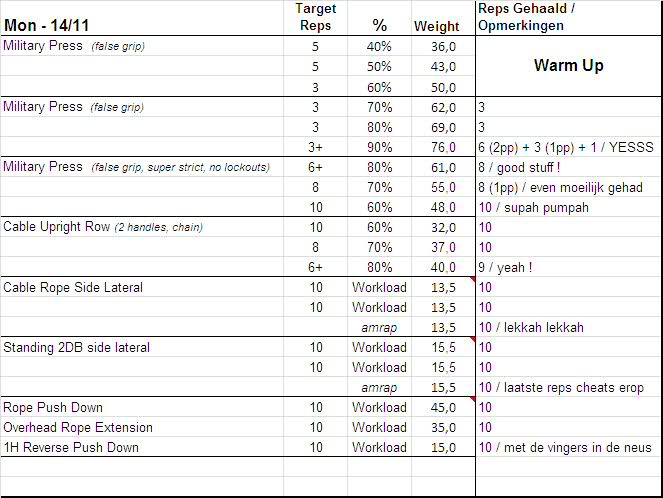
Task: Select the "Cable Rope Side Lateral" cell
Action: tap(73, 287)
